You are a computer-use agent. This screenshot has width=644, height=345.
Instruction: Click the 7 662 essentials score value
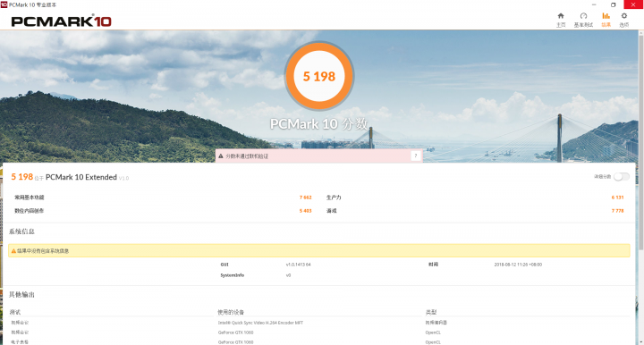(306, 198)
